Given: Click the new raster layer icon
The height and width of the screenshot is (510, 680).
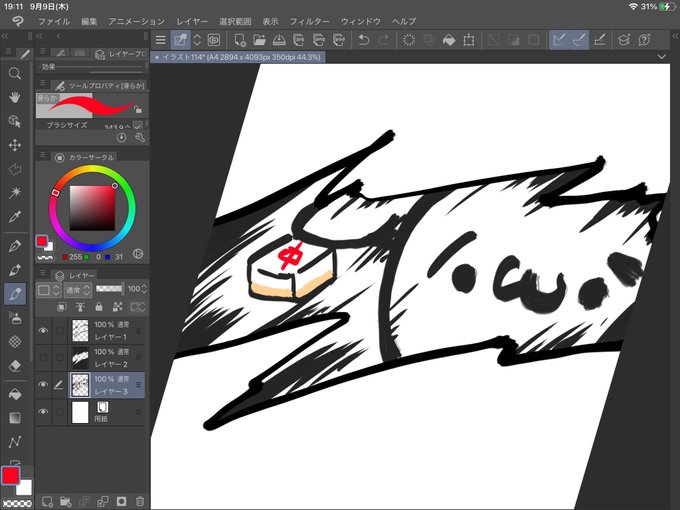Looking at the screenshot, I should (x=47, y=502).
